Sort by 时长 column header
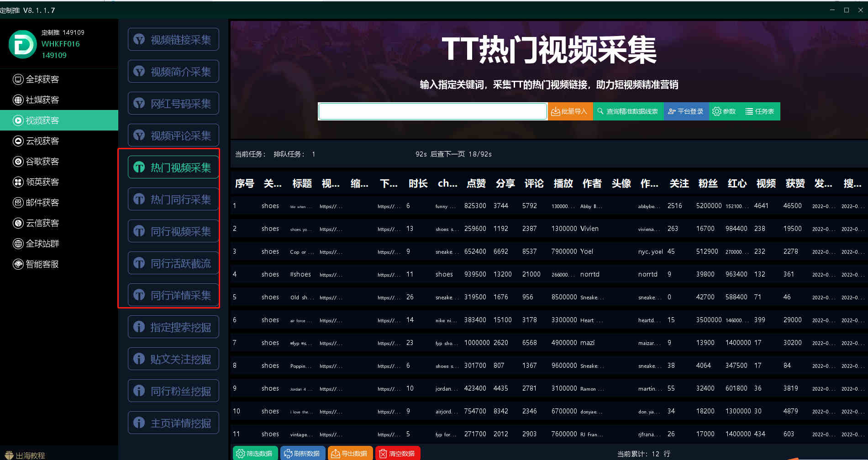The height and width of the screenshot is (460, 868). (418, 183)
